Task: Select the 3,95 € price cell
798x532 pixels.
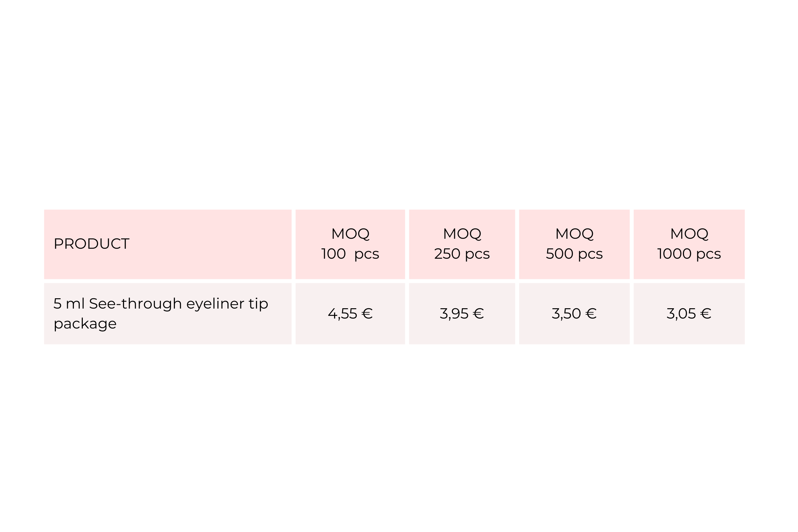Action: point(462,314)
